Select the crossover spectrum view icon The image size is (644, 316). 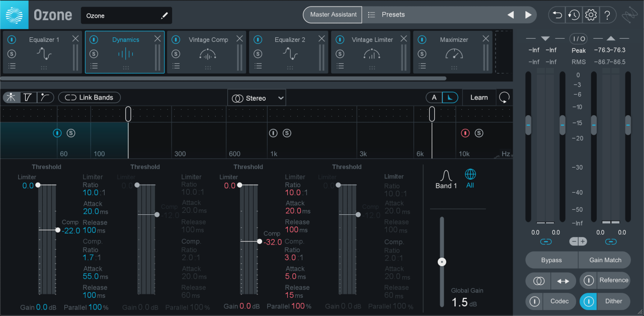(x=11, y=98)
